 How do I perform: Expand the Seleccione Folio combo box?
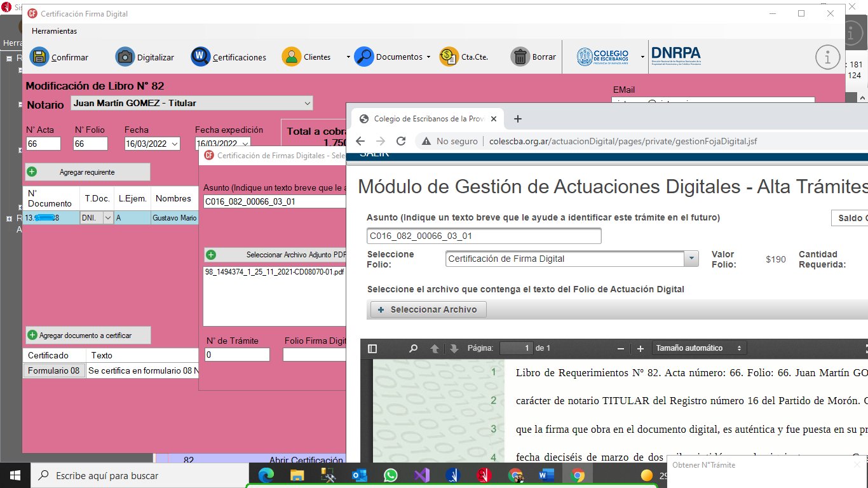(691, 259)
